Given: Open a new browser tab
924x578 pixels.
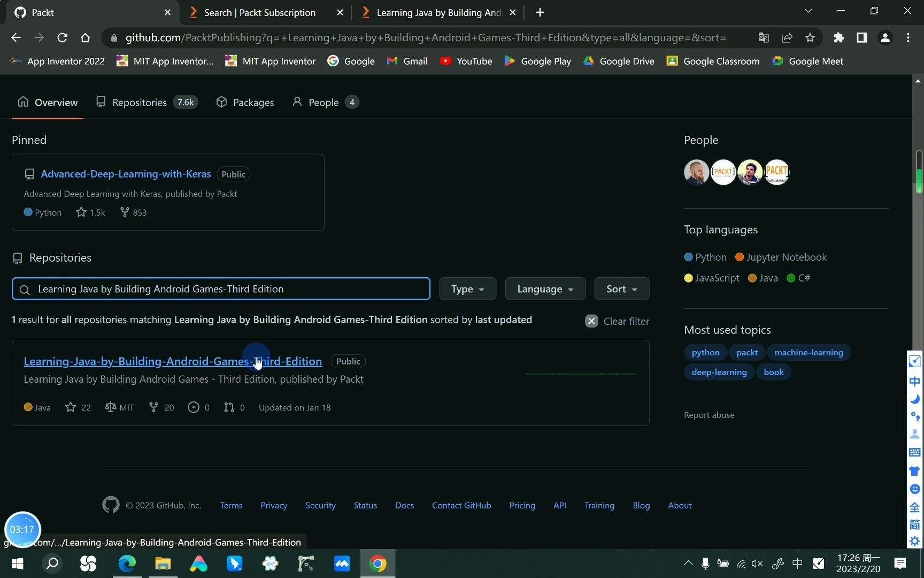Looking at the screenshot, I should pyautogui.click(x=540, y=12).
